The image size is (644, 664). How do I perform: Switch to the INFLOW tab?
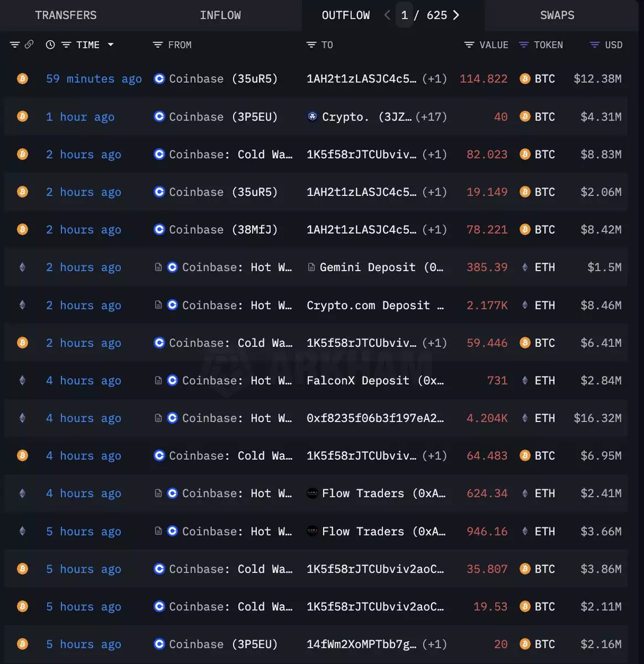coord(220,15)
